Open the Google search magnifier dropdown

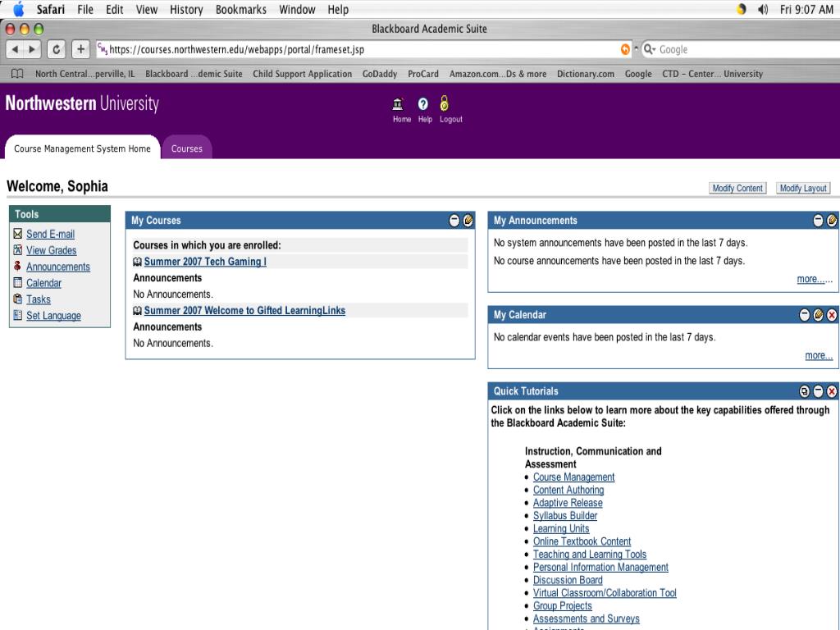(x=650, y=49)
